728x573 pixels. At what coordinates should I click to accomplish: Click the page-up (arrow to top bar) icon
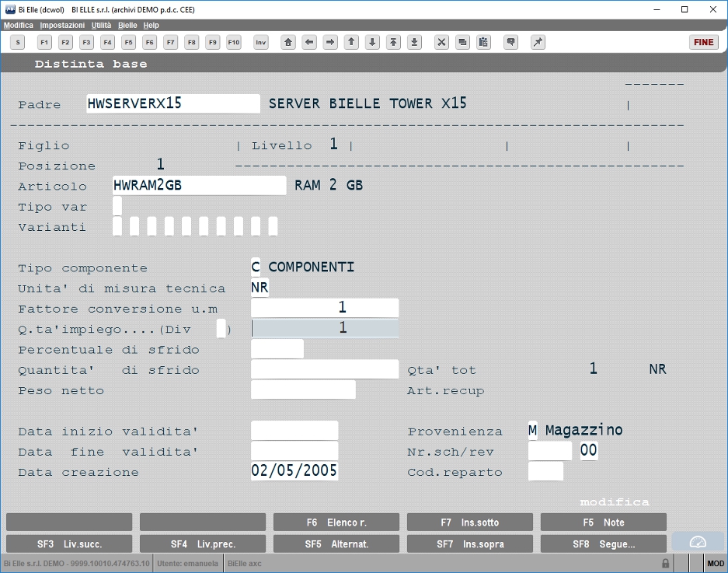(x=393, y=42)
